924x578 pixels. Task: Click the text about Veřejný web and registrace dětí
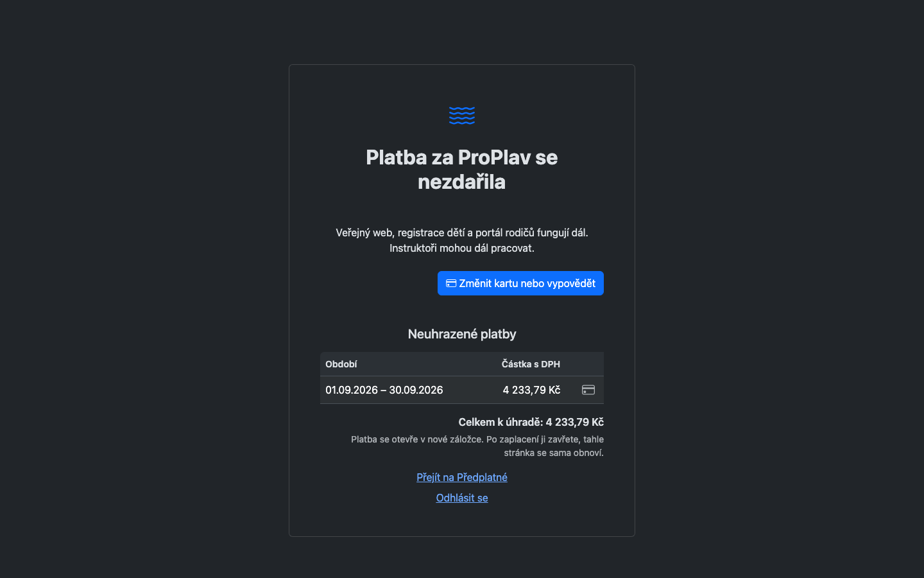point(462,232)
